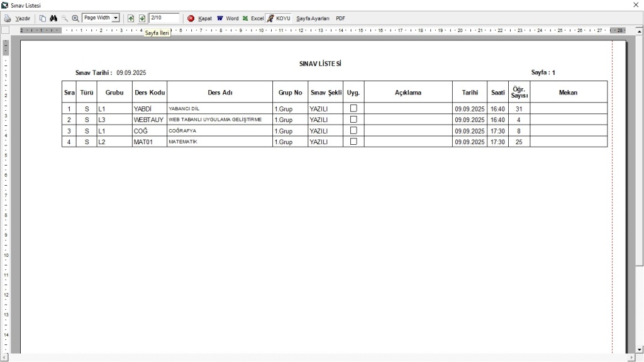
Task: Open search with the binoculars icon
Action: (x=53, y=18)
